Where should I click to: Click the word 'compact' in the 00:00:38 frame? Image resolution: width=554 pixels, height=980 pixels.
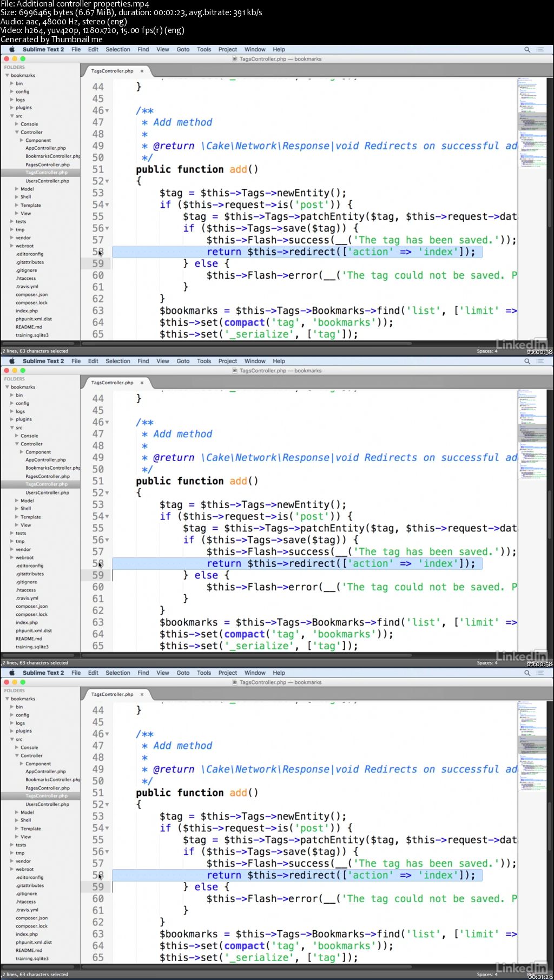point(245,323)
